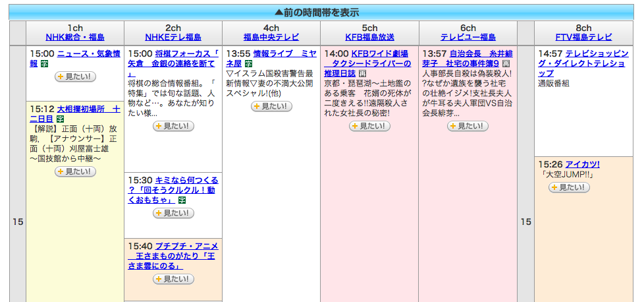Select the KFB福島放送 channel header
Screen dimensions: 644x302
click(x=369, y=38)
